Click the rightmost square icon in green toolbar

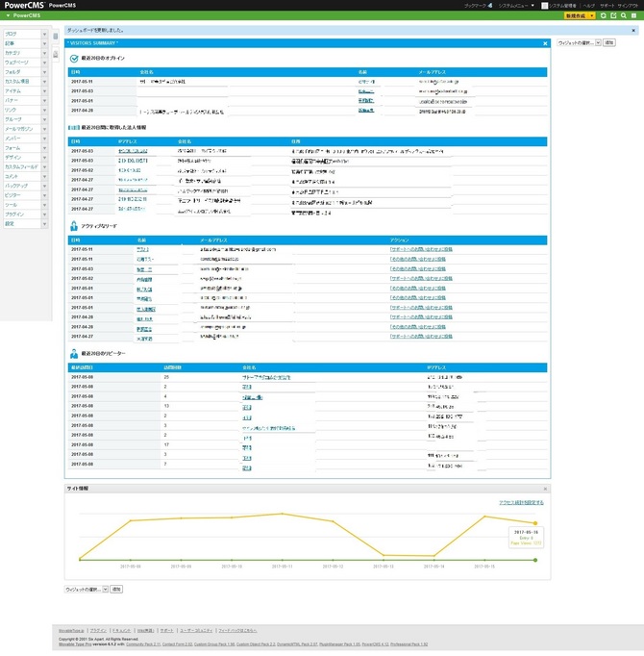(x=634, y=15)
